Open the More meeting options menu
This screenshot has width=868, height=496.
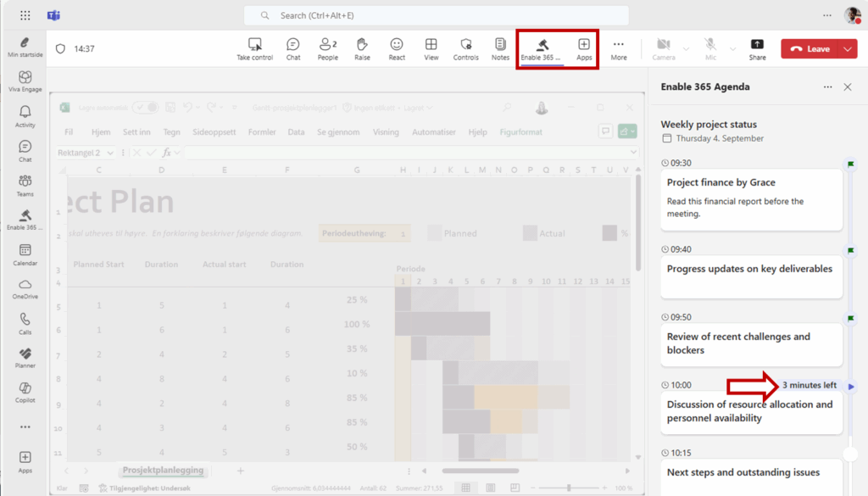pyautogui.click(x=619, y=48)
